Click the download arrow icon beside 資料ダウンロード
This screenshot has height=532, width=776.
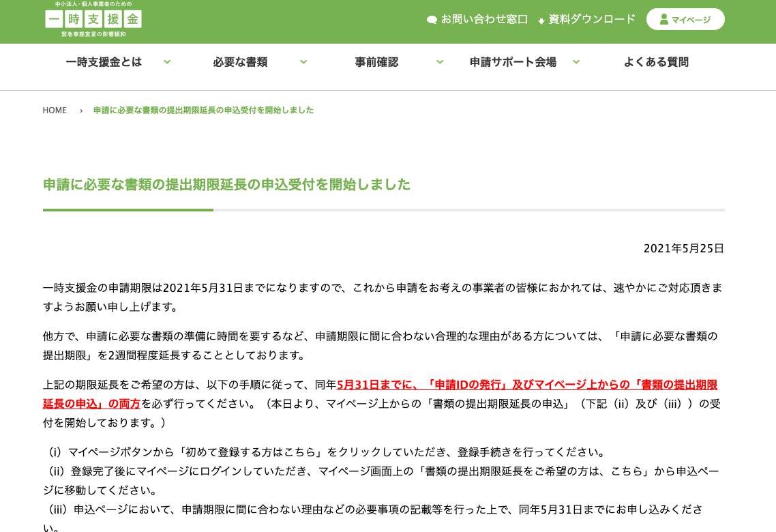541,20
